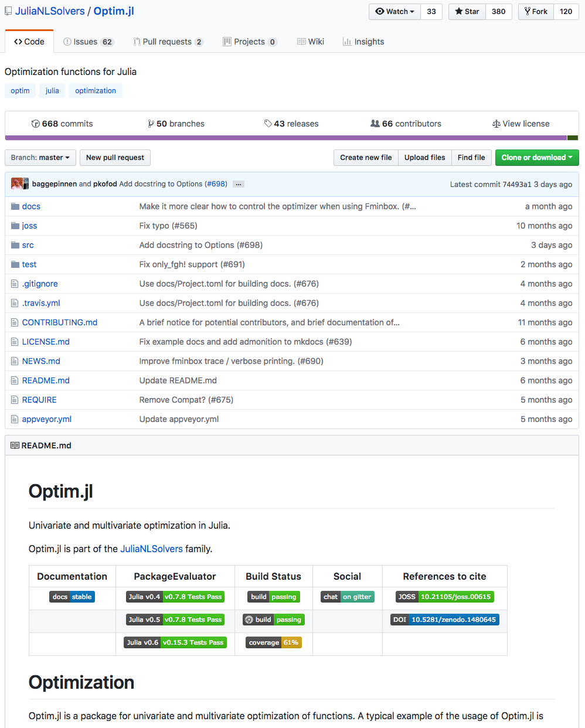Click the language breakdown color bar
Image resolution: width=585 pixels, height=728 pixels.
click(x=286, y=138)
